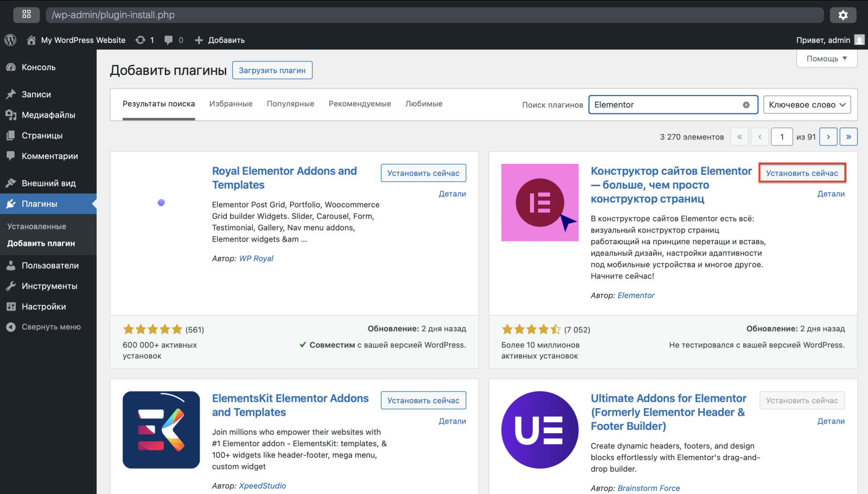Collapse the sidebar with Свернуть меню
The height and width of the screenshot is (494, 868).
click(51, 327)
